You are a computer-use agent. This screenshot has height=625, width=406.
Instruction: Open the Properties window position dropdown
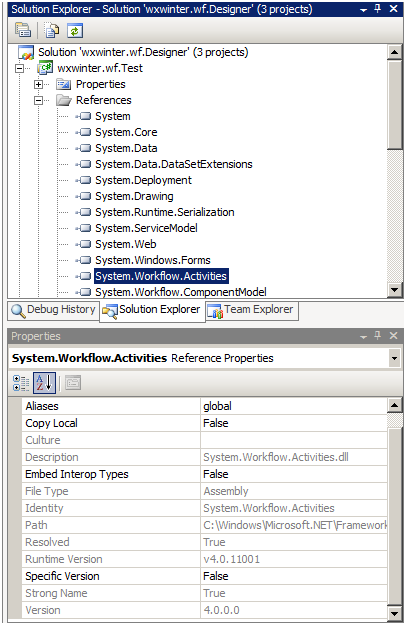coord(363,337)
